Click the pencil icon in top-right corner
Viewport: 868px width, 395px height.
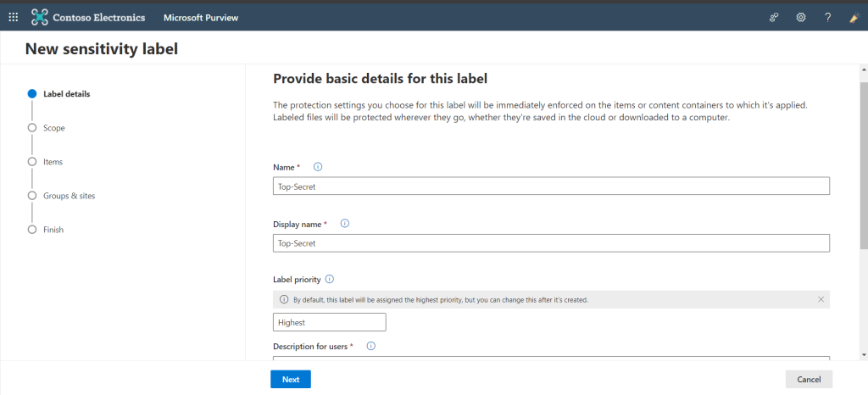[854, 17]
